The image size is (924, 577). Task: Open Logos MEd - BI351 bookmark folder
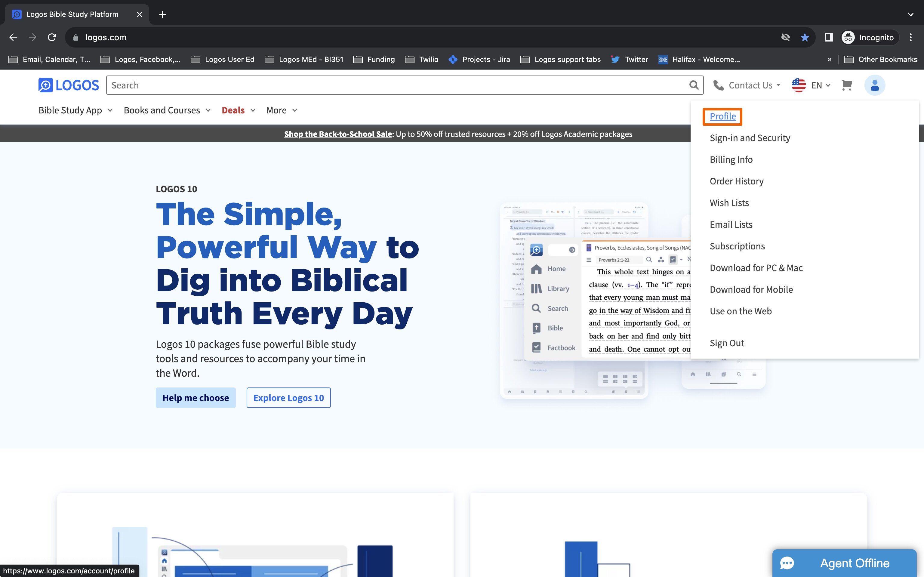coord(304,59)
